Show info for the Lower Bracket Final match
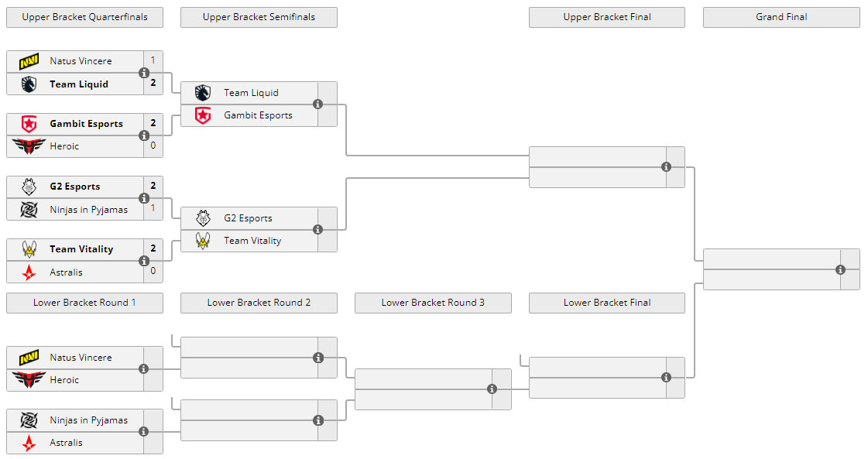This screenshot has height=459, width=868. (666, 378)
